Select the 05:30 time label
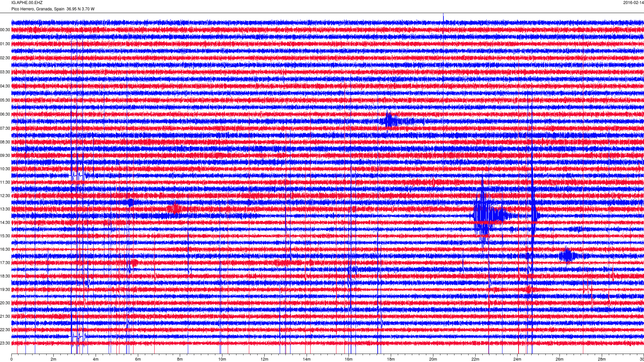Image resolution: width=644 pixels, height=362 pixels. (5, 100)
